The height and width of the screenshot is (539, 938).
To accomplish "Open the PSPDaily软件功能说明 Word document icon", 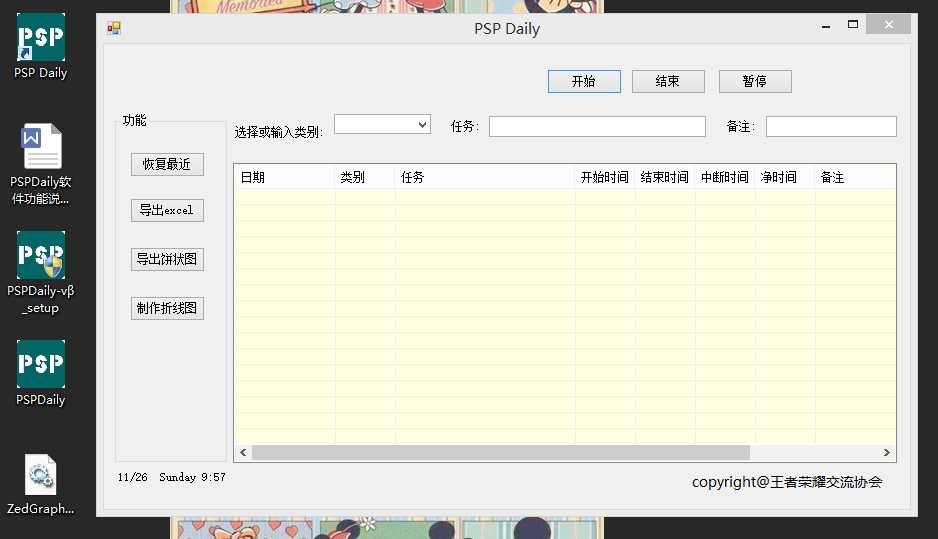I will click(41, 164).
